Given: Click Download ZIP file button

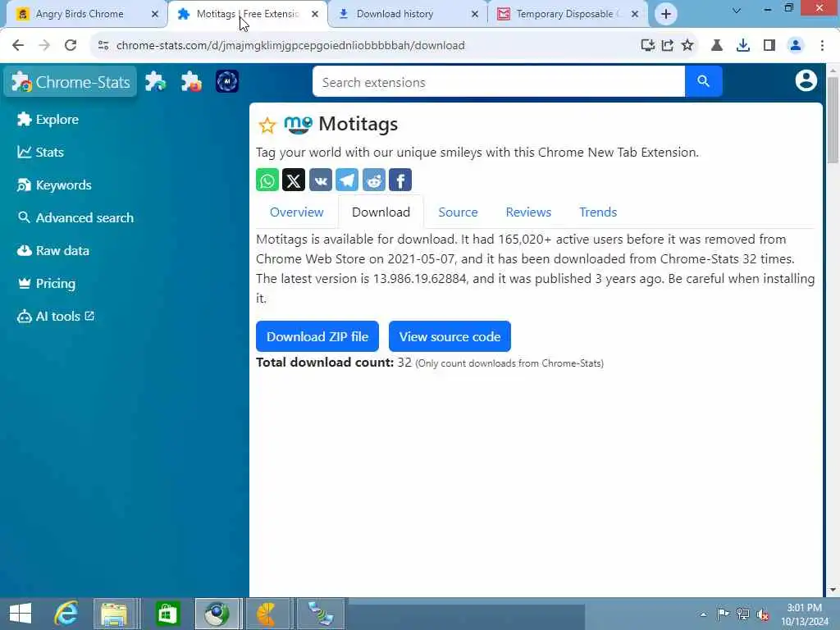Looking at the screenshot, I should tap(317, 336).
